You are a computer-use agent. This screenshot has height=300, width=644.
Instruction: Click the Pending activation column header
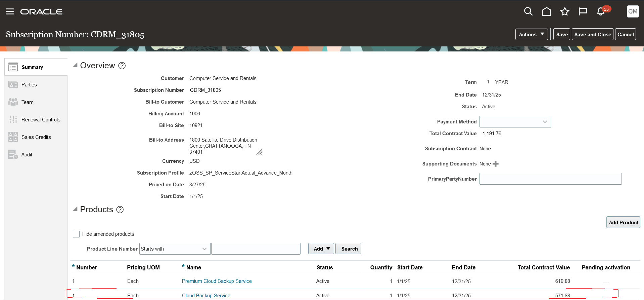pos(606,267)
